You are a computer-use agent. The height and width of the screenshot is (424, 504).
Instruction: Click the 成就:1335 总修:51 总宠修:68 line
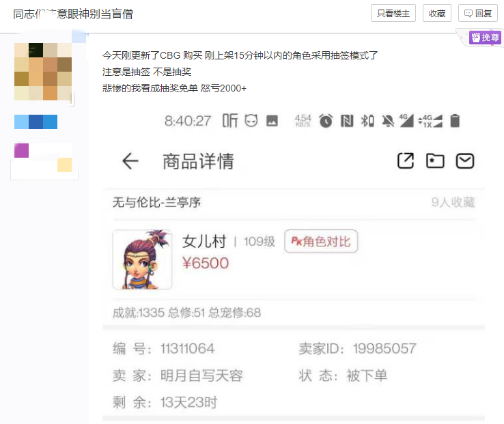click(186, 313)
